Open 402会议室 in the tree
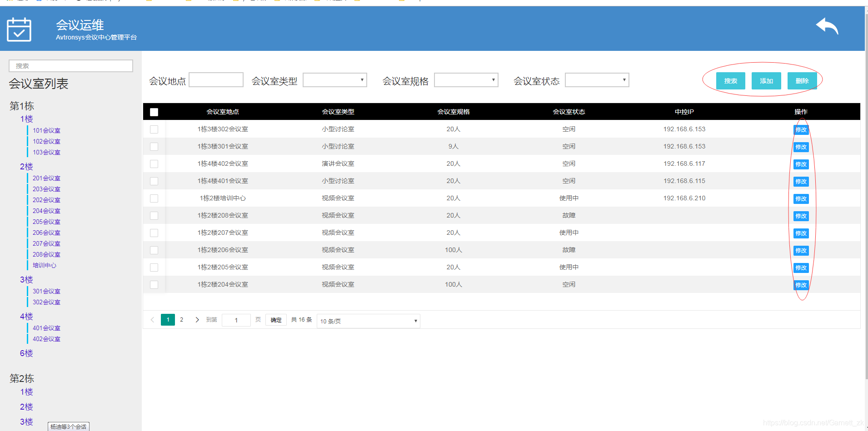 point(46,339)
